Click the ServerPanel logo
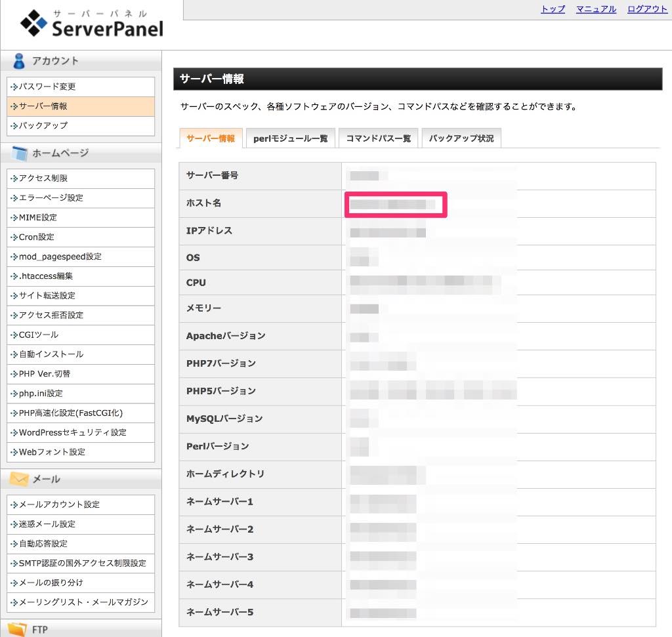This screenshot has width=672, height=637. (91, 25)
